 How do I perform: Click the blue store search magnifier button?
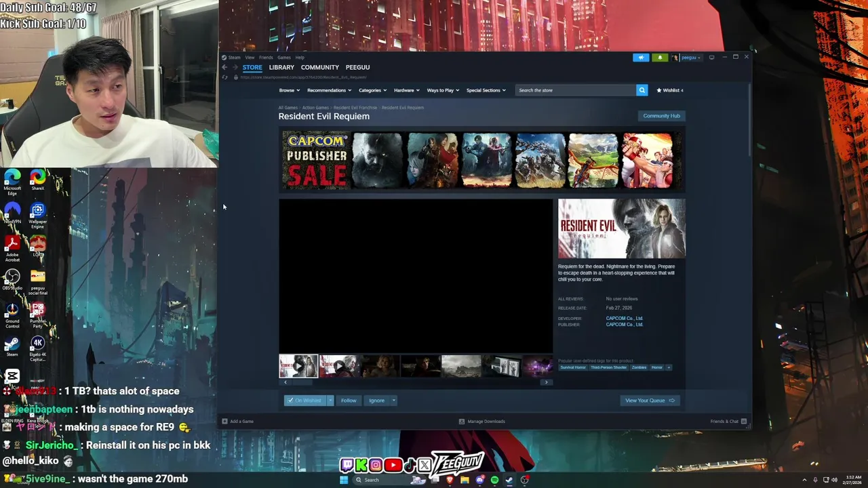pos(642,90)
